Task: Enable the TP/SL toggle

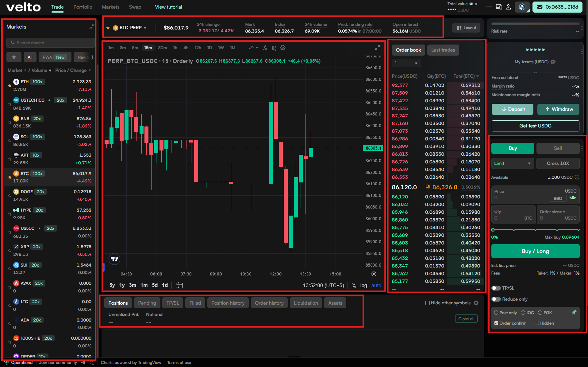Action: [x=496, y=288]
